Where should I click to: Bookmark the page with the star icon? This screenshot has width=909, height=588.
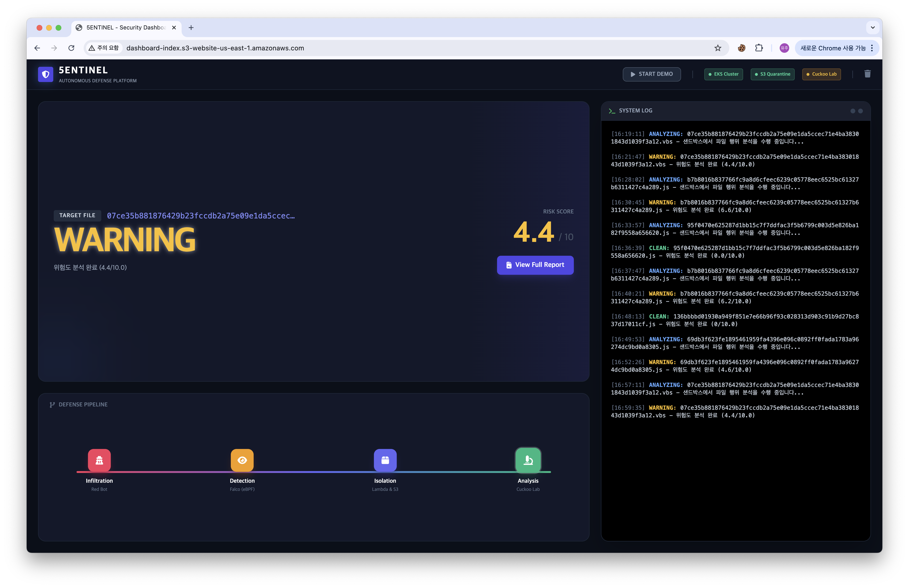[x=718, y=48]
